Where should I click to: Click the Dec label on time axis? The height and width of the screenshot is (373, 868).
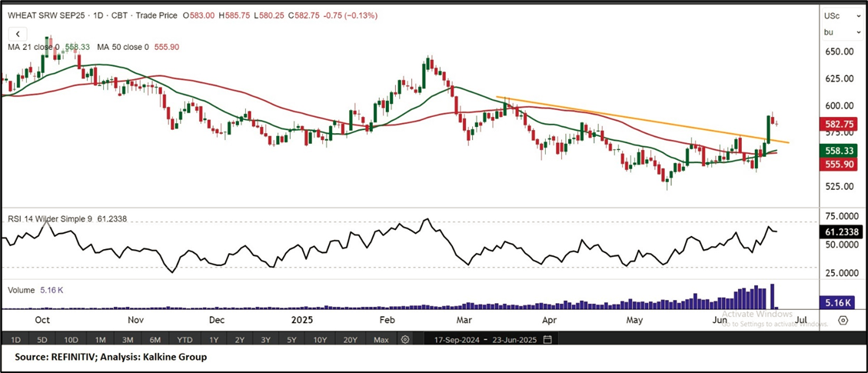pyautogui.click(x=217, y=321)
